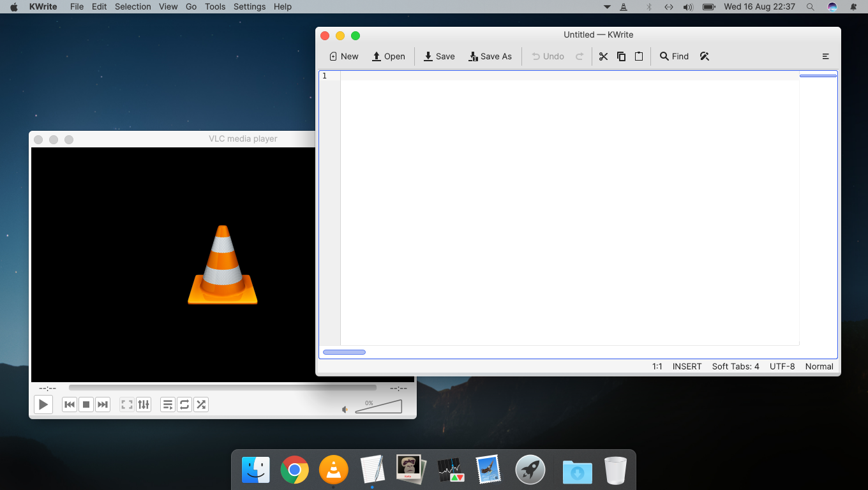Screen dimensions: 868x490
Task: Open the volume control in the menu bar
Action: [687, 6]
